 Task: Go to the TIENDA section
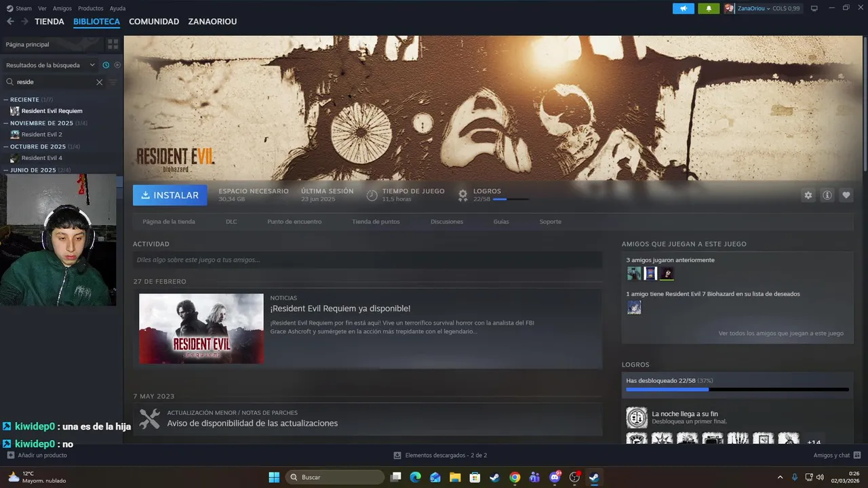(x=50, y=22)
